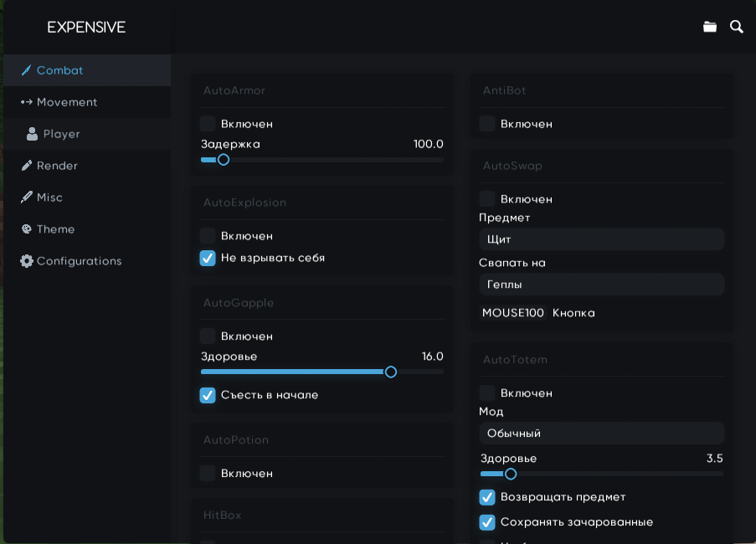
Task: Click the AutoPotion module header
Action: pyautogui.click(x=236, y=440)
